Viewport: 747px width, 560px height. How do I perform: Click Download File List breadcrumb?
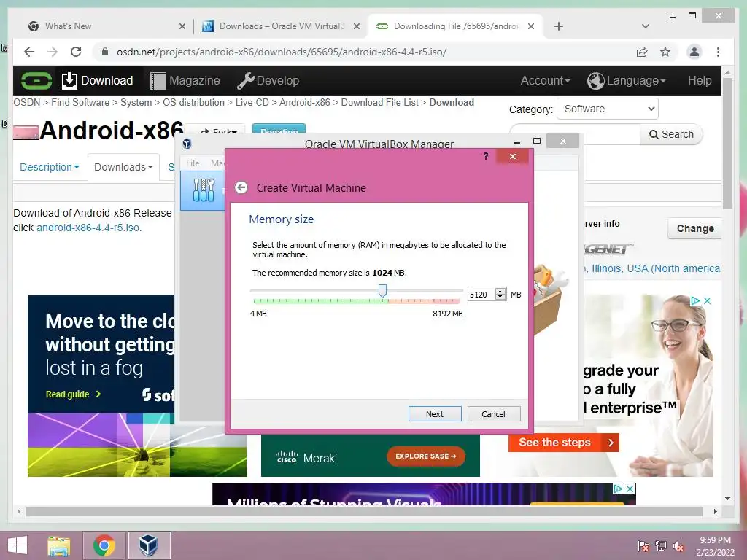379,102
